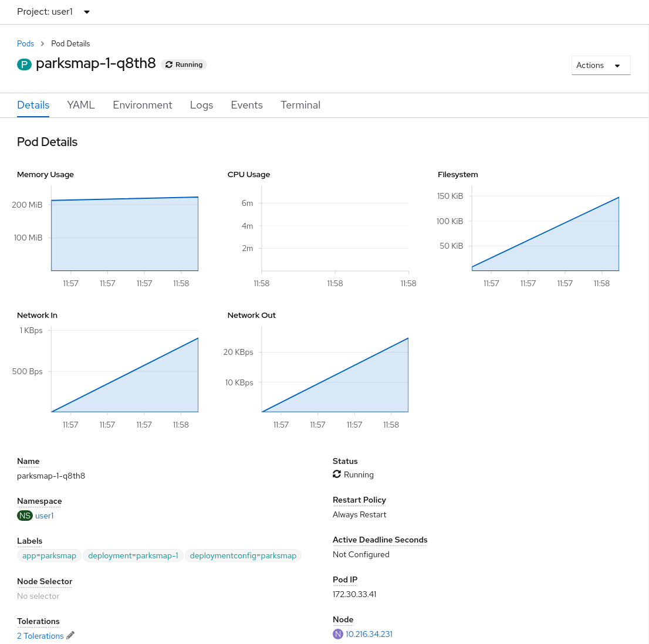Click the Running status sync icon in header
649x644 pixels.
pyautogui.click(x=169, y=65)
